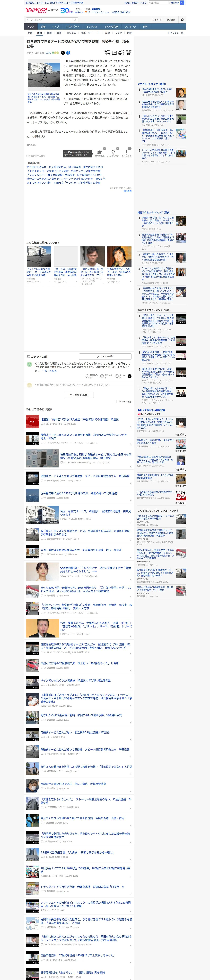Click the わかりやすい lightbulb reaction
210x980 pixels.
pyautogui.click(x=113, y=153)
